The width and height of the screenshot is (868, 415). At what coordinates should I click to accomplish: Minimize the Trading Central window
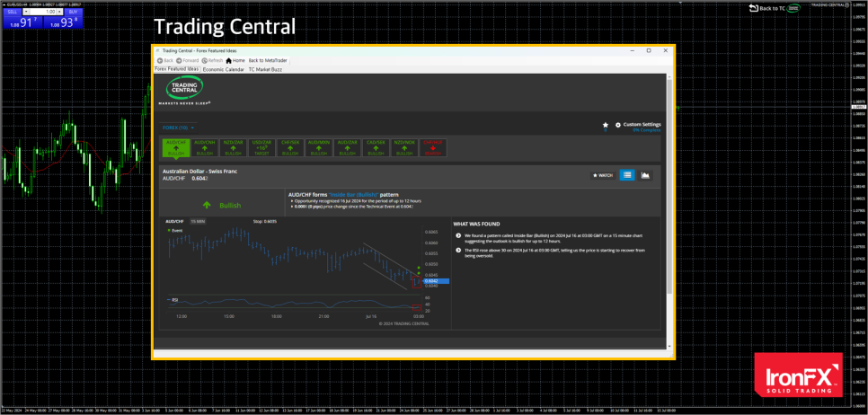pyautogui.click(x=633, y=50)
